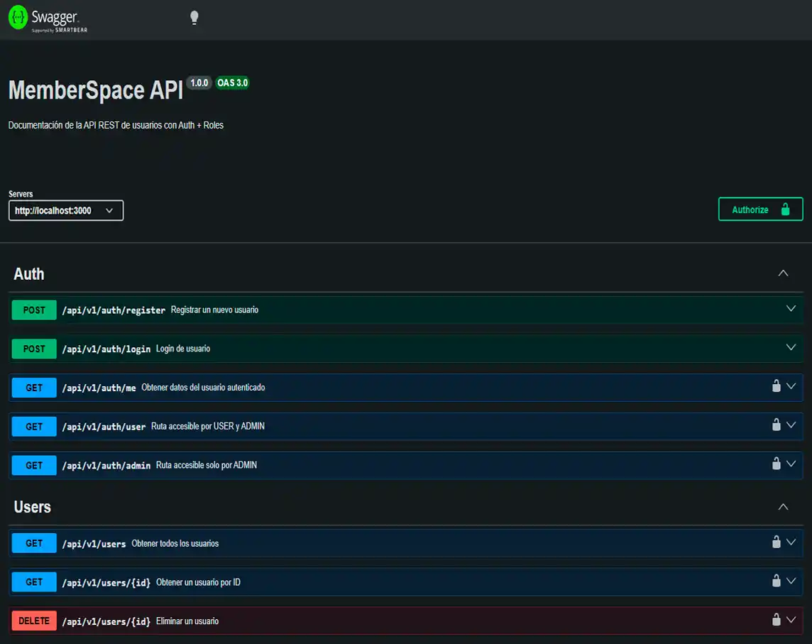The image size is (812, 644).
Task: Click 'Login de usuario' description
Action: pyautogui.click(x=183, y=349)
